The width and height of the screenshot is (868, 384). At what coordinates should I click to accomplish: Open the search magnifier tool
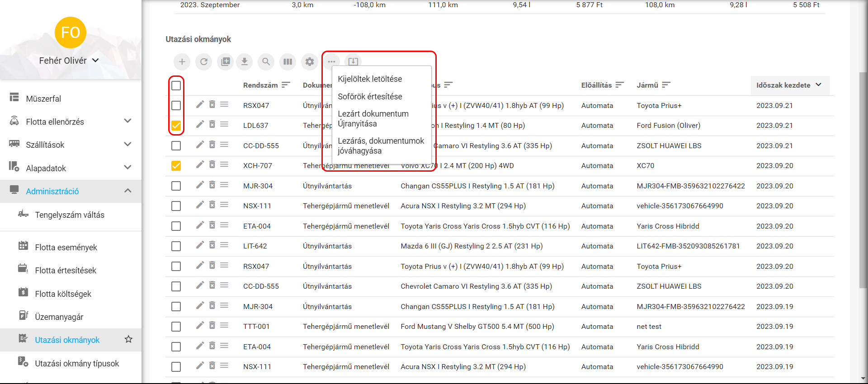(266, 62)
